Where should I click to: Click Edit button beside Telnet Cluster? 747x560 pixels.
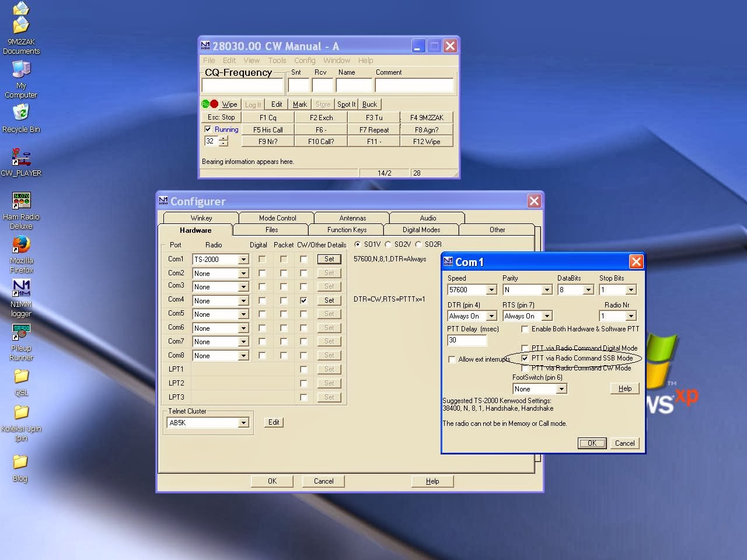click(274, 422)
